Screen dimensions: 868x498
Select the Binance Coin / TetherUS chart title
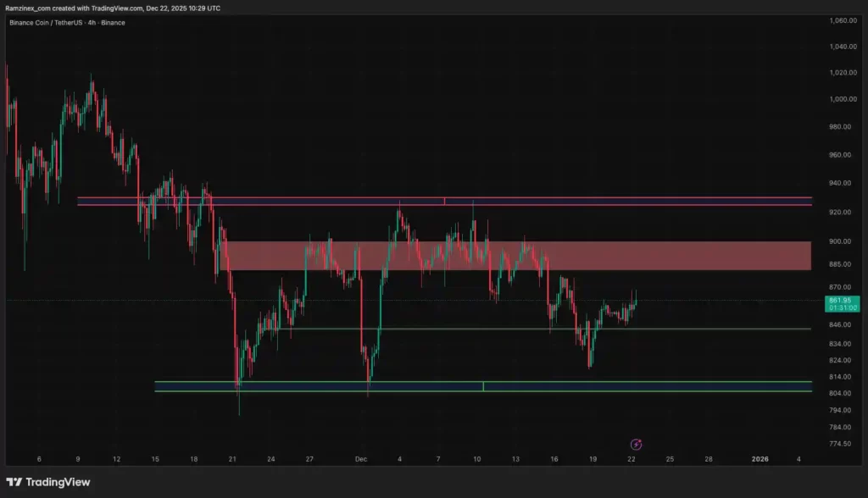tap(67, 22)
